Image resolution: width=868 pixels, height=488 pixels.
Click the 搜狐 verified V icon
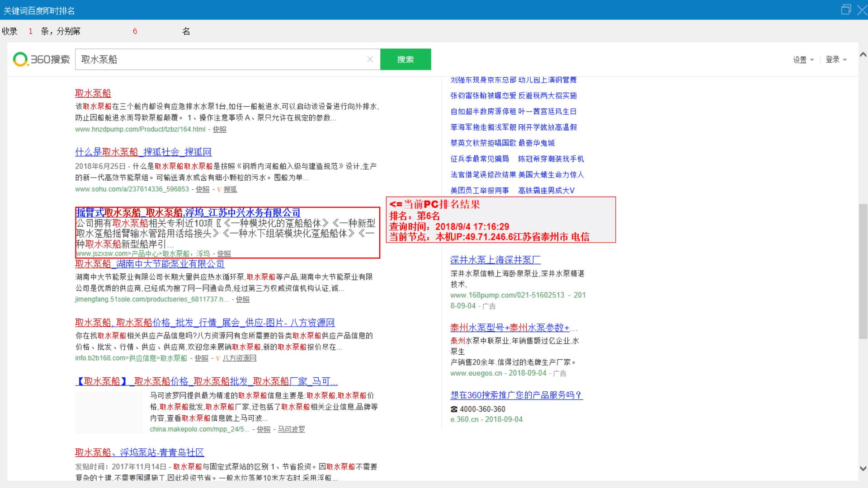219,189
